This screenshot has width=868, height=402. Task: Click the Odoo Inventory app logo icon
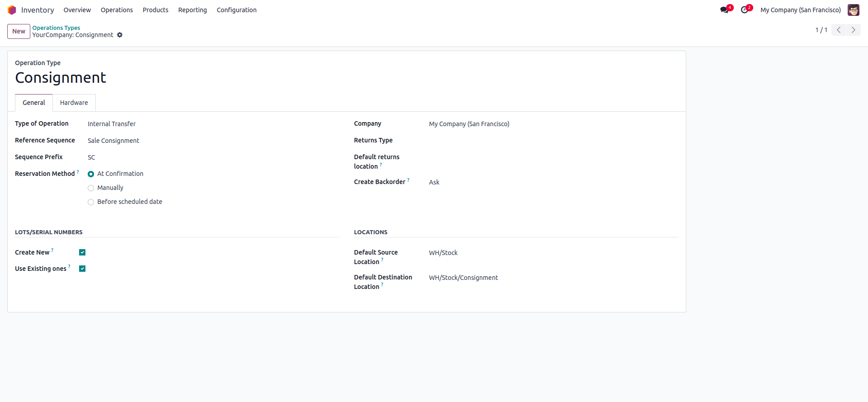(x=12, y=10)
